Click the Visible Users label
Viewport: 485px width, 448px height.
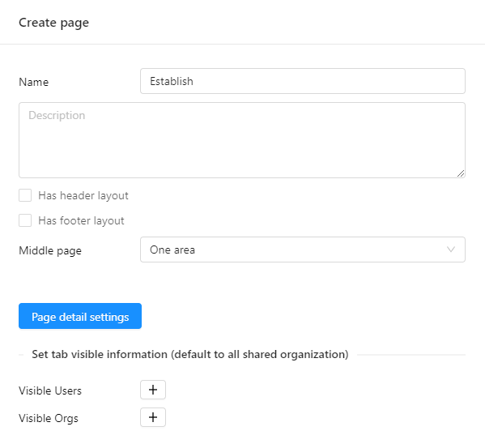(50, 390)
